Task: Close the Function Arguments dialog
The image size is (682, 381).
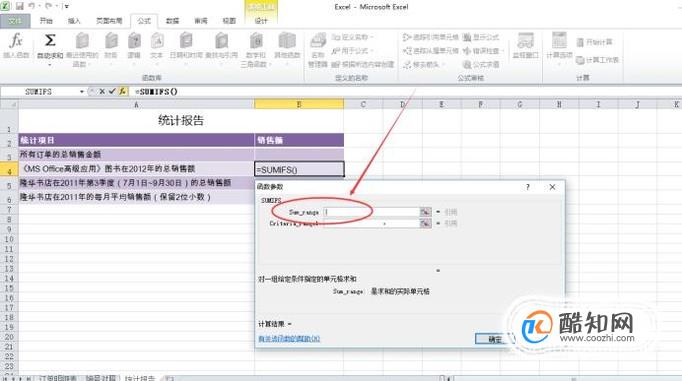Action: pos(552,187)
